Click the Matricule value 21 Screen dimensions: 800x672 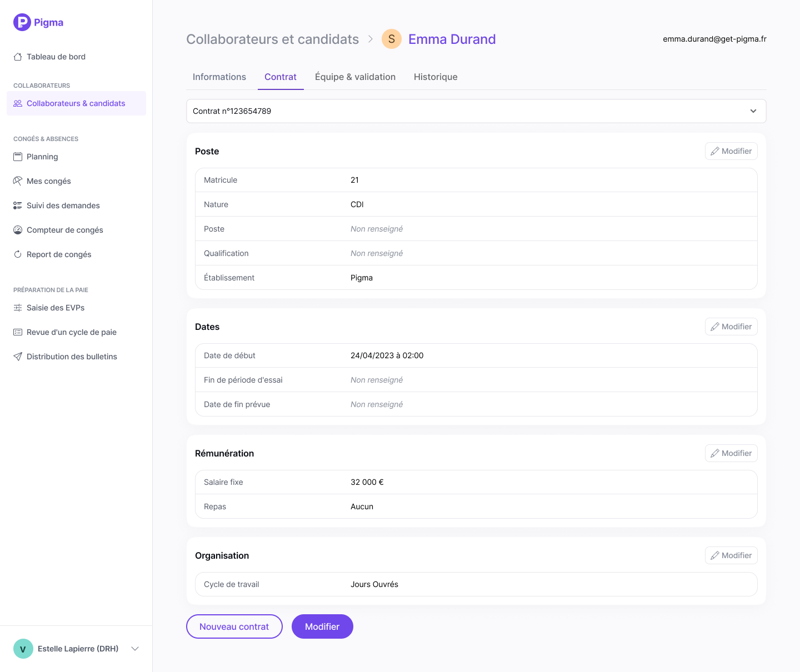coord(354,180)
